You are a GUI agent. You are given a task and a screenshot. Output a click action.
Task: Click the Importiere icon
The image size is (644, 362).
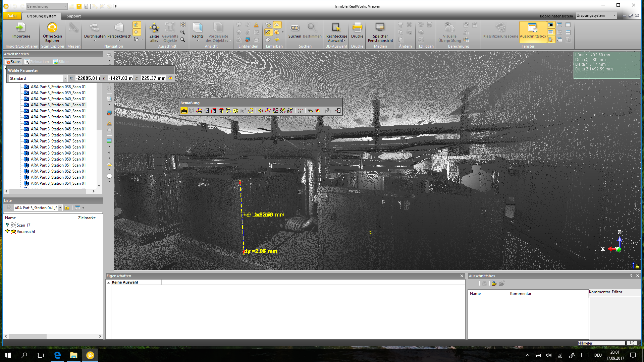point(21,28)
